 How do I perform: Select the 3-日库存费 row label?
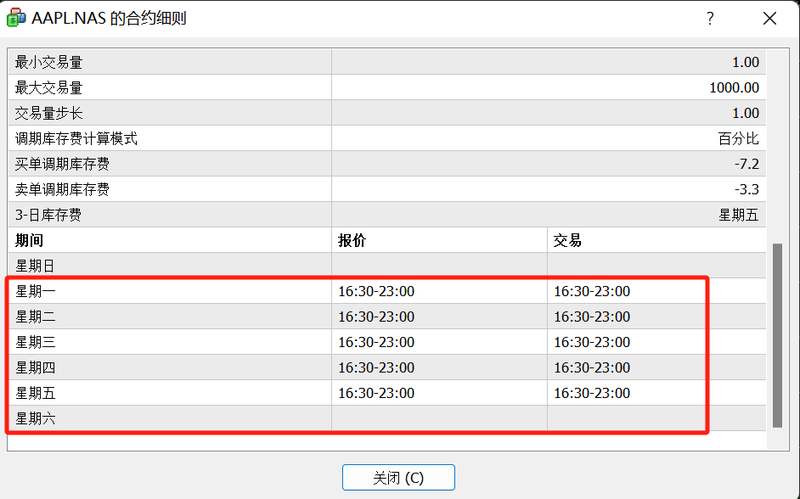coord(48,215)
